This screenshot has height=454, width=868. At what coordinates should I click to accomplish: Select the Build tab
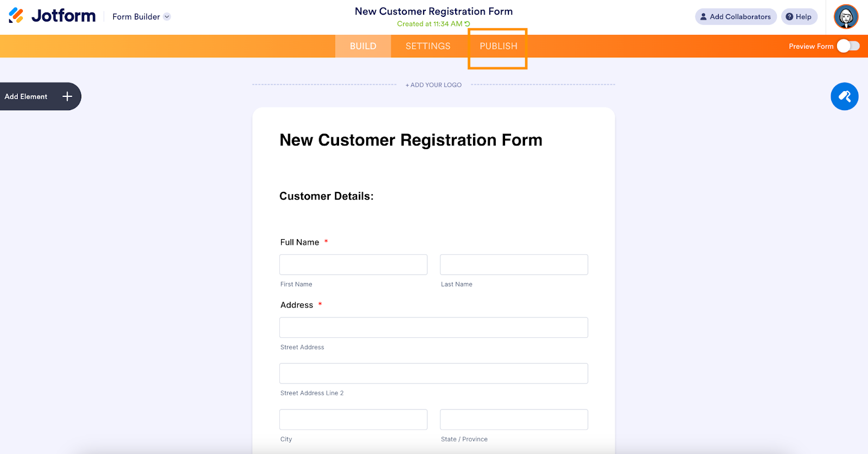point(363,46)
